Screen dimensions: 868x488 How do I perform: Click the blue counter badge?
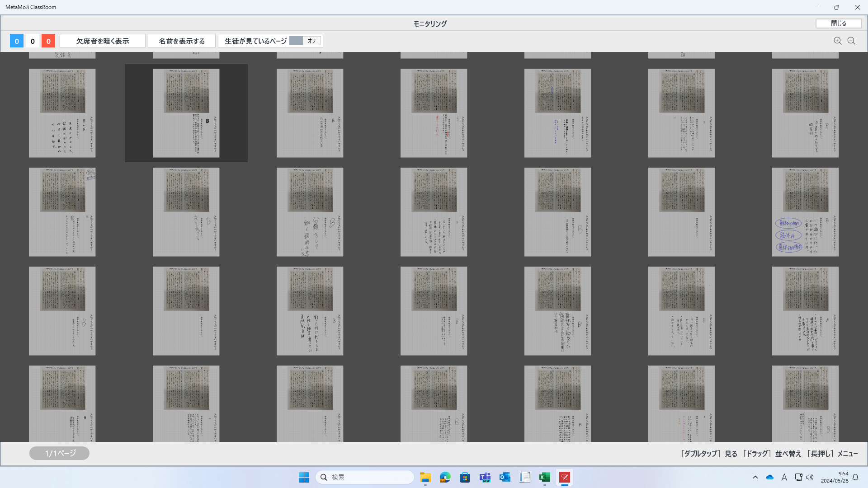coord(17,41)
